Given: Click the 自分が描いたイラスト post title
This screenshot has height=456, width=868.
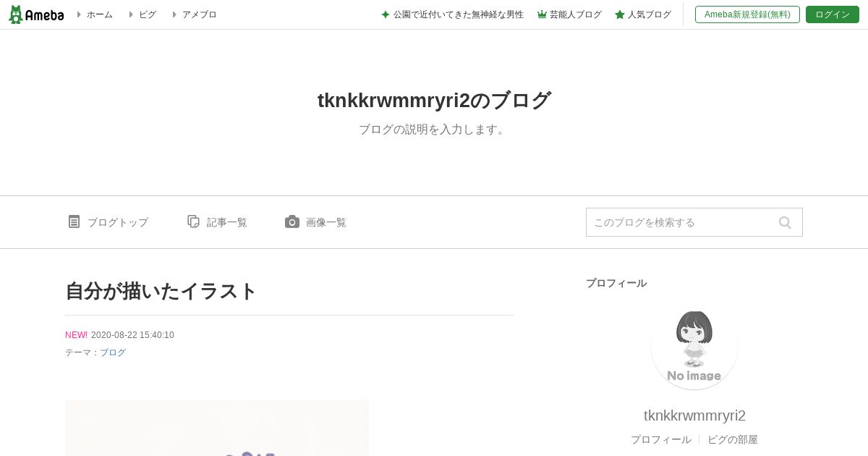Looking at the screenshot, I should pos(161,291).
